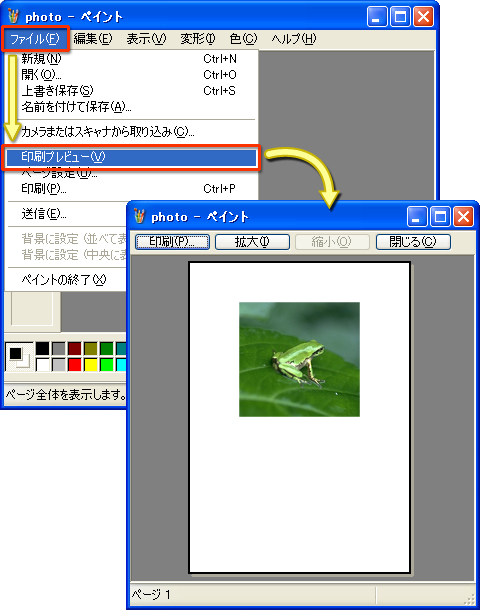Pick the dark red palette swatch
Image resolution: width=480 pixels, height=610 pixels.
tap(74, 349)
